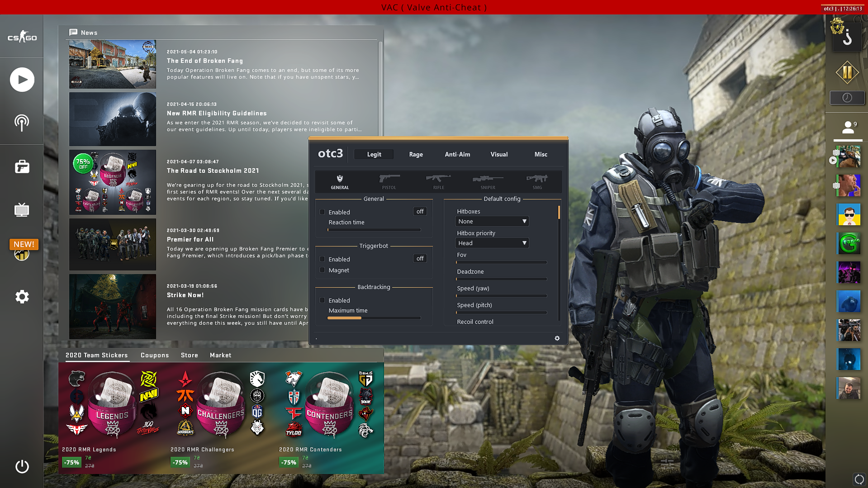This screenshot has height=488, width=868.
Task: Enable the General legit checkbox
Action: point(322,212)
